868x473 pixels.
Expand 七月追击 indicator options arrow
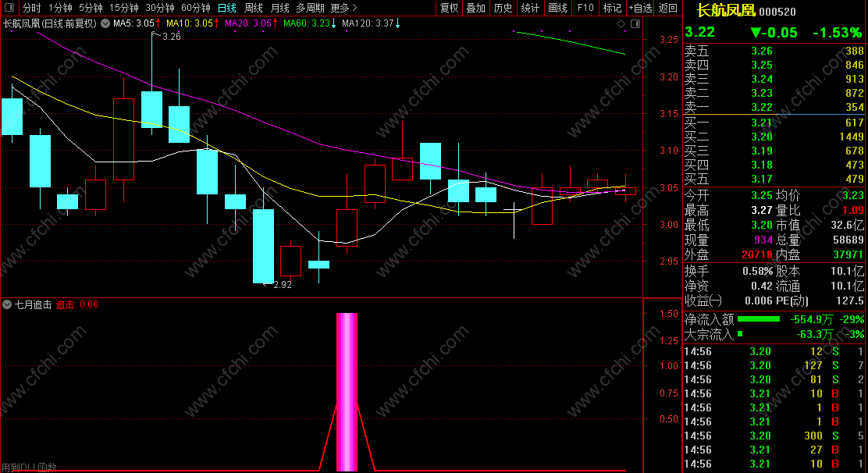7,304
